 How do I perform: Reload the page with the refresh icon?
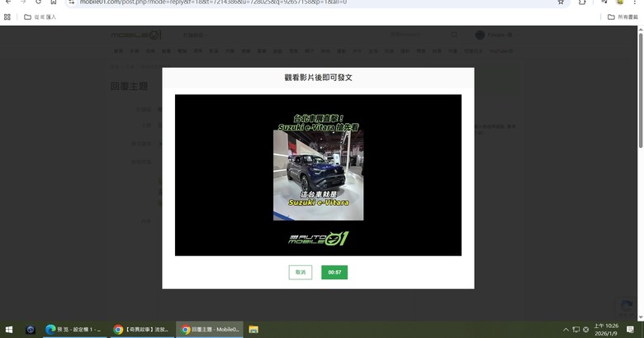point(38,2)
